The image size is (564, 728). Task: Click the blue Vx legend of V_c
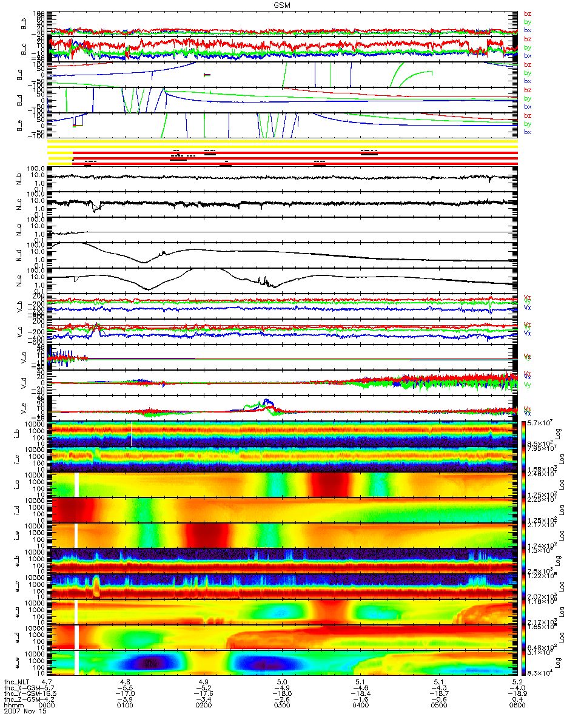(528, 333)
